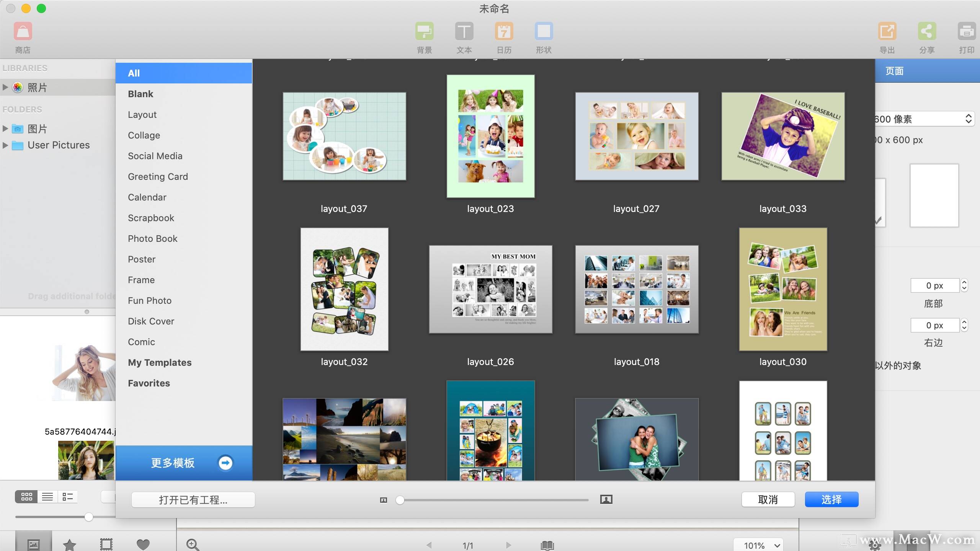Switch to list view in the left panel
The width and height of the screenshot is (980, 551).
(x=47, y=497)
